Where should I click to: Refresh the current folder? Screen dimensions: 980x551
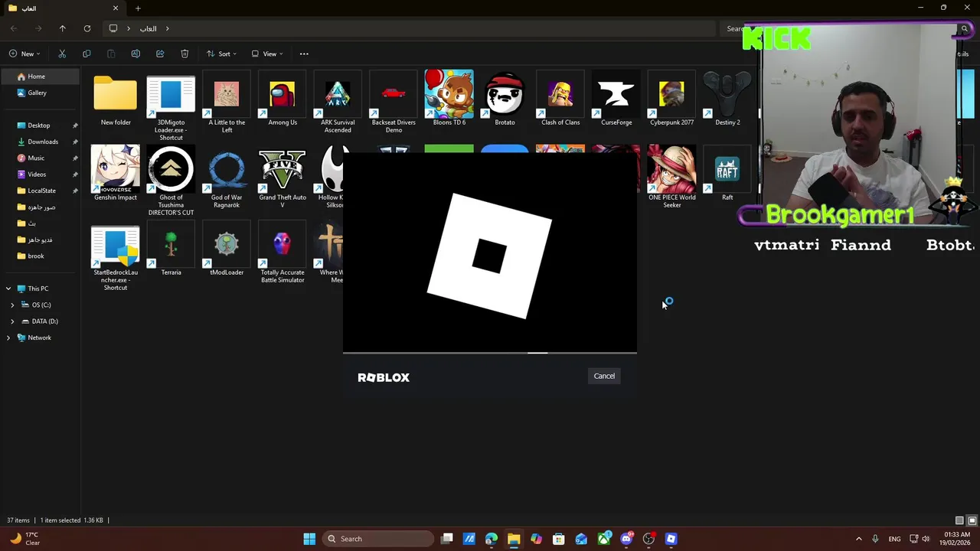click(x=87, y=28)
